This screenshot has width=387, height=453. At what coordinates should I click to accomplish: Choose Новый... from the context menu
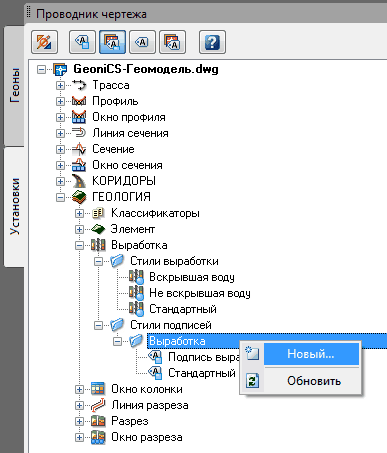click(311, 354)
